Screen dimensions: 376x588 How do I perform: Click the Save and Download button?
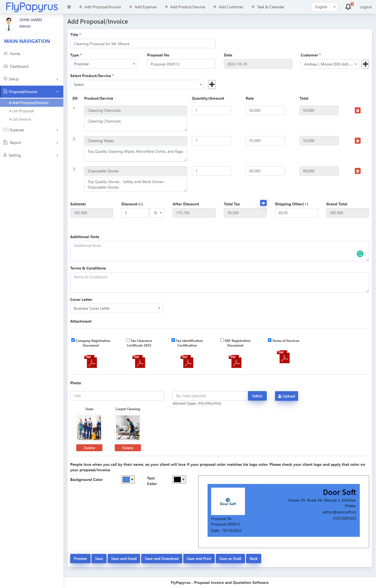tap(162, 559)
